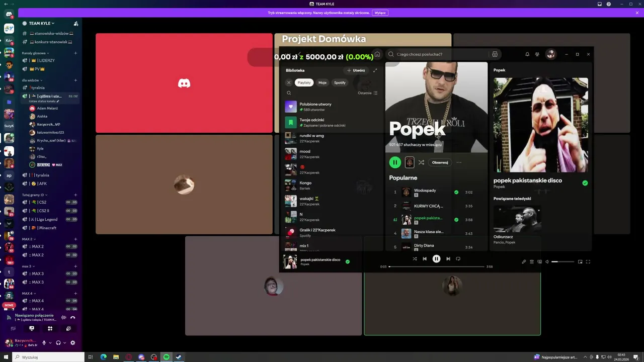Toggle Discord noise suppression icon
Image resolution: width=644 pixels, height=362 pixels.
pos(63,317)
